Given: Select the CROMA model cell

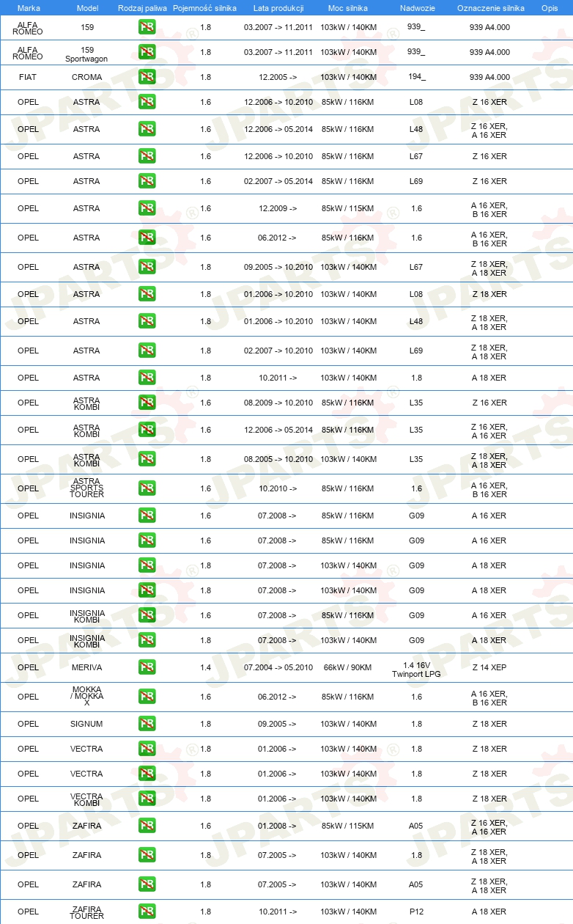Looking at the screenshot, I should pos(87,77).
